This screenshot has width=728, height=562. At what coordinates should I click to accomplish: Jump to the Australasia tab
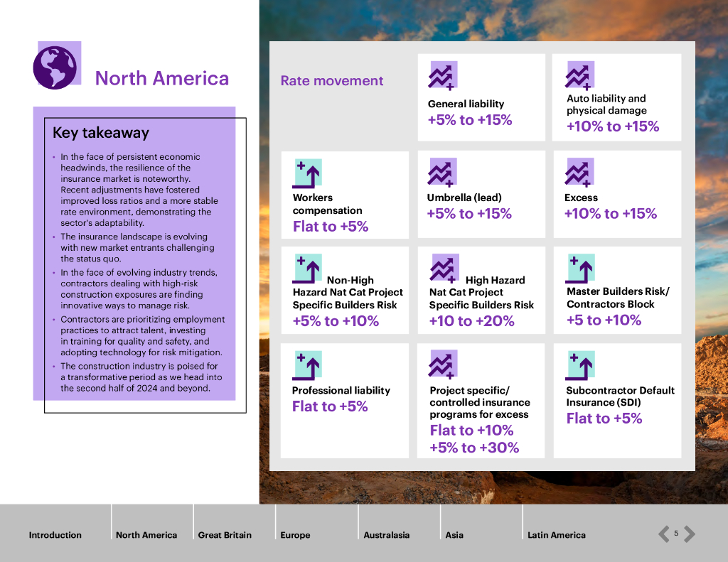pyautogui.click(x=386, y=535)
